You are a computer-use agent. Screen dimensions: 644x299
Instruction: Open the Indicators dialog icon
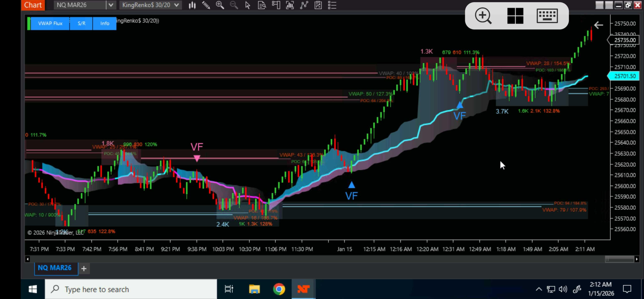(x=304, y=5)
